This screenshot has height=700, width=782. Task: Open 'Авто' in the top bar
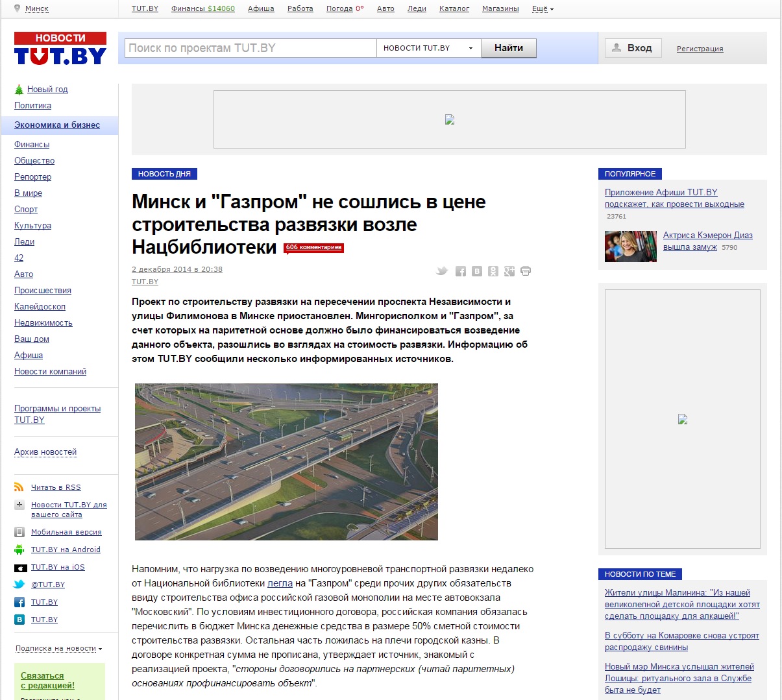(385, 8)
